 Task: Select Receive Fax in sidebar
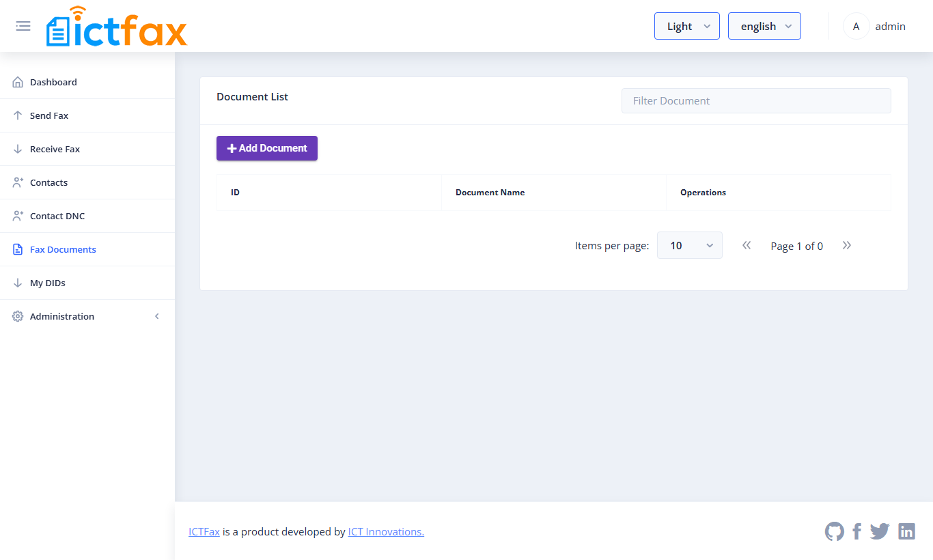coord(87,149)
